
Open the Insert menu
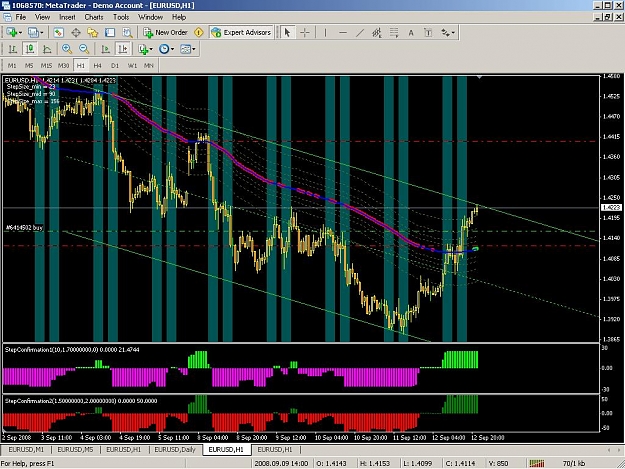pos(67,17)
